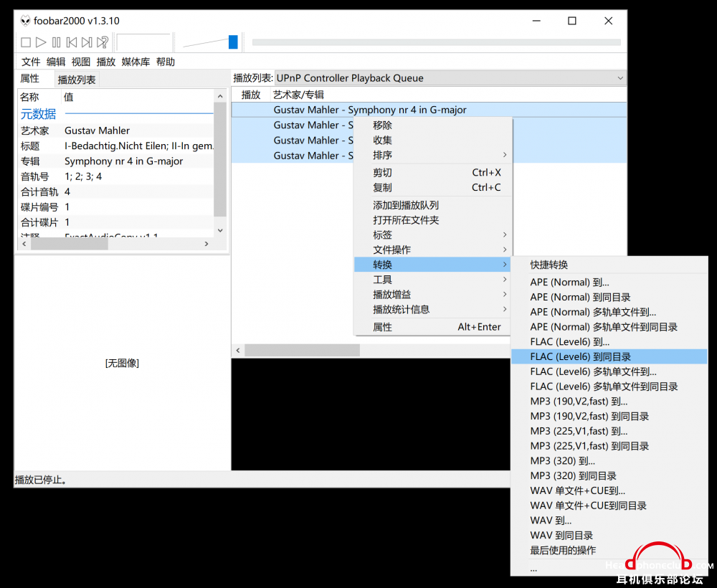
Task: Click the Random playback button
Action: [x=103, y=42]
